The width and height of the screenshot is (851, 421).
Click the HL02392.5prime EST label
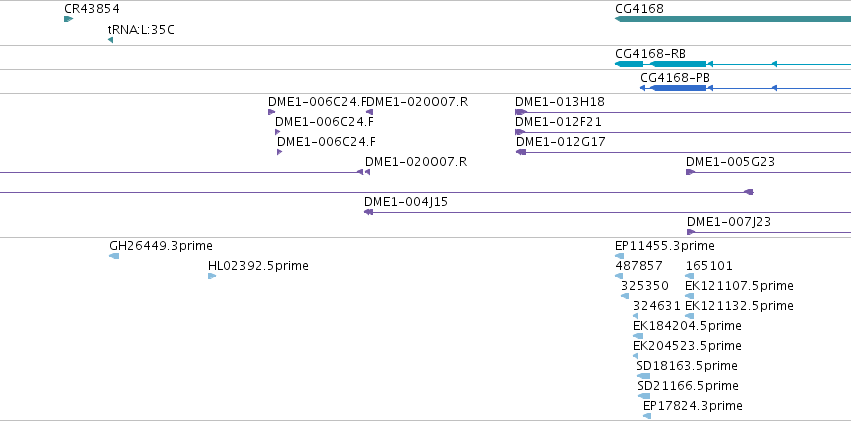point(258,266)
